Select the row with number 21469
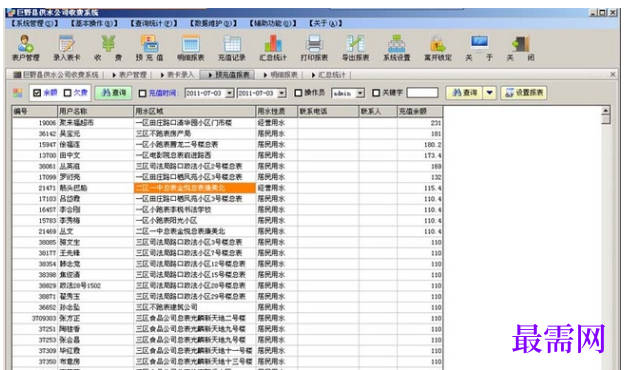This screenshot has height=370, width=624. coord(227,231)
